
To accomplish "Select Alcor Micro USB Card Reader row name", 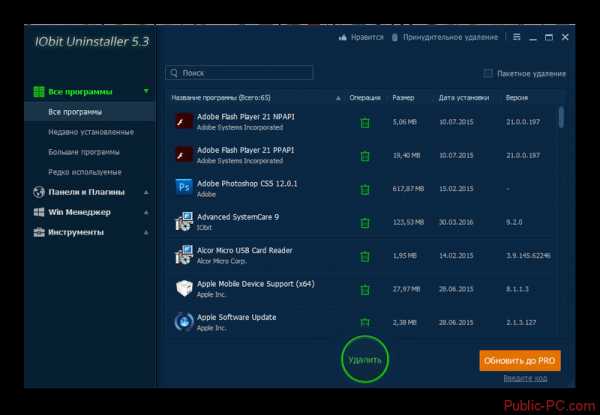I will (x=245, y=251).
